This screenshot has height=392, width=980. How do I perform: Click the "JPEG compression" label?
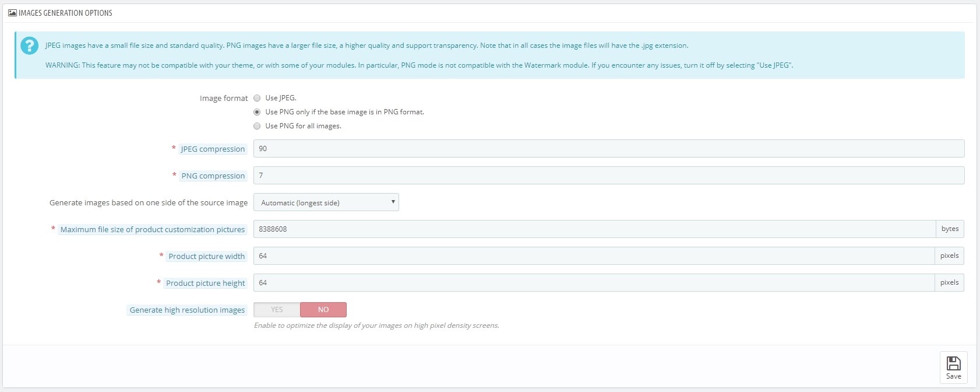pos(213,149)
